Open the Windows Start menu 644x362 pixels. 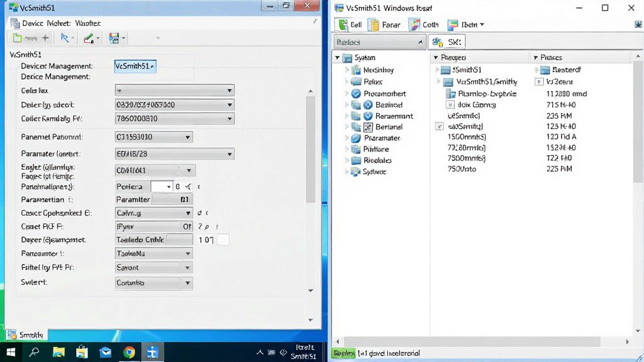(11, 352)
